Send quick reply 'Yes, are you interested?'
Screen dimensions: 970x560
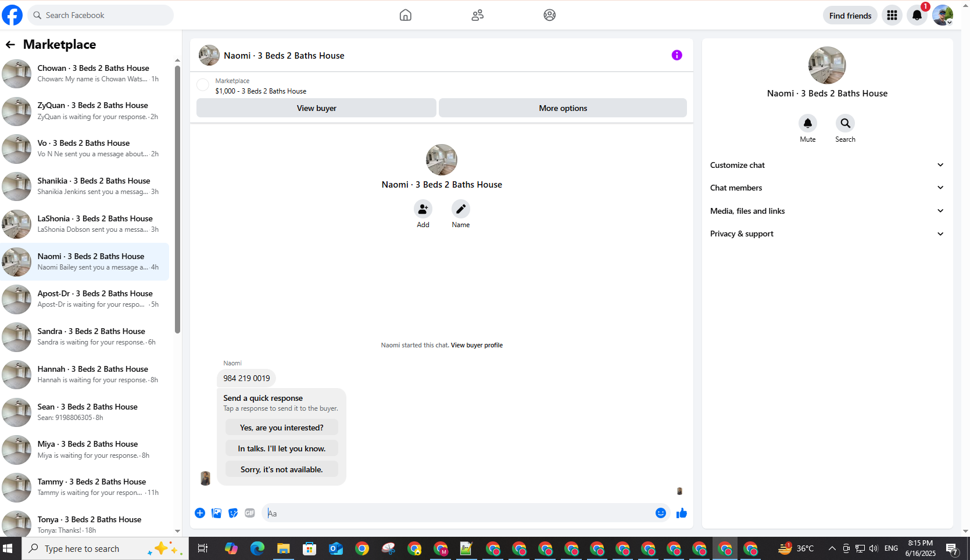coord(281,428)
